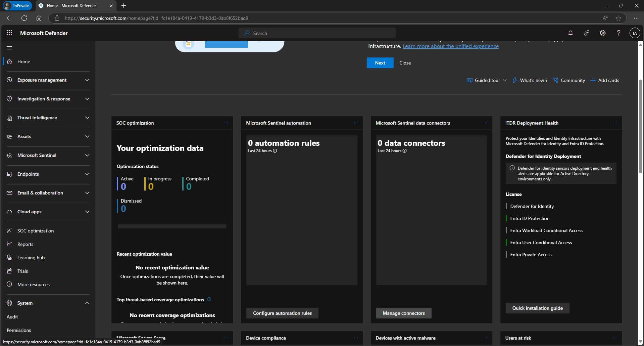The width and height of the screenshot is (644, 346).
Task: Click the Defender search box
Action: 317,33
